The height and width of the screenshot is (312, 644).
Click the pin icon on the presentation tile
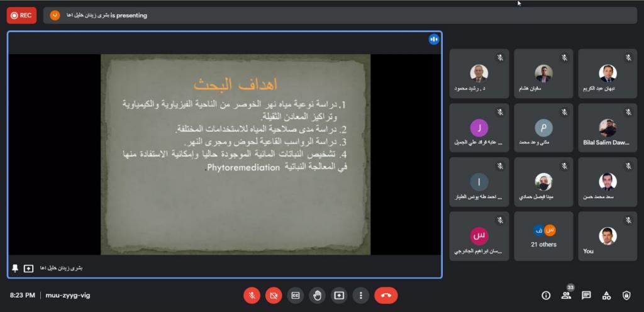pos(15,268)
